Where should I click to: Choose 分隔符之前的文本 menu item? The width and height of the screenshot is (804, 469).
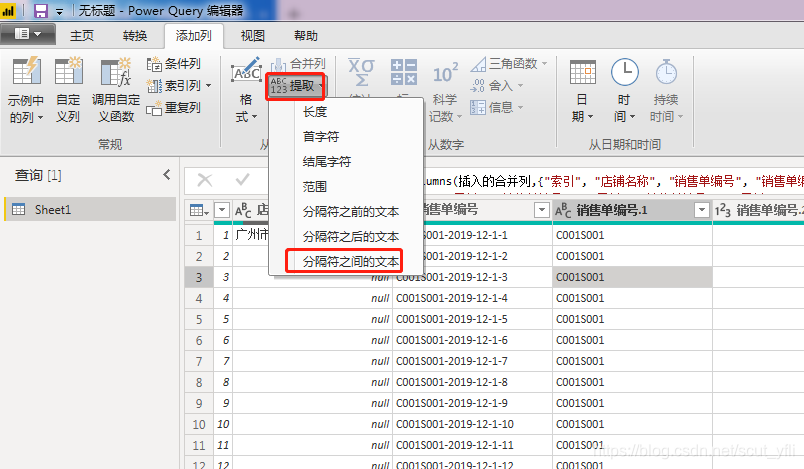346,212
